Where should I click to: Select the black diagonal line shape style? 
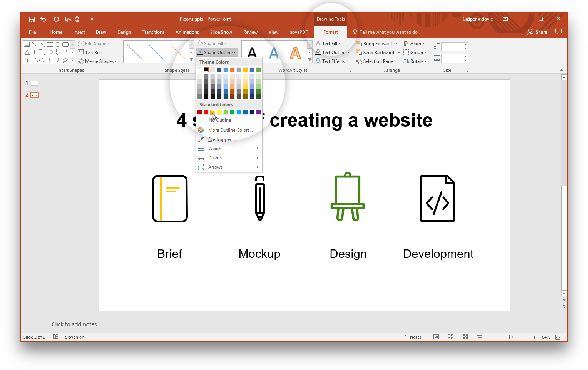point(134,52)
